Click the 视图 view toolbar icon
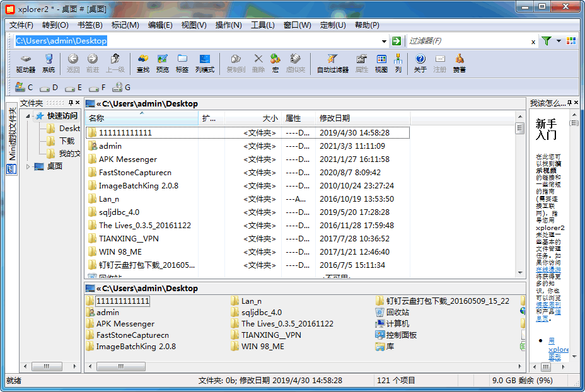The width and height of the screenshot is (585, 392). click(381, 64)
